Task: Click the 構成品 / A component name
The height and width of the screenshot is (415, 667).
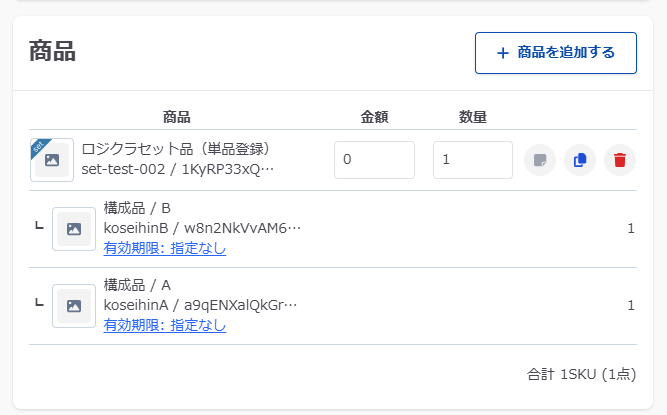Action: coord(137,285)
